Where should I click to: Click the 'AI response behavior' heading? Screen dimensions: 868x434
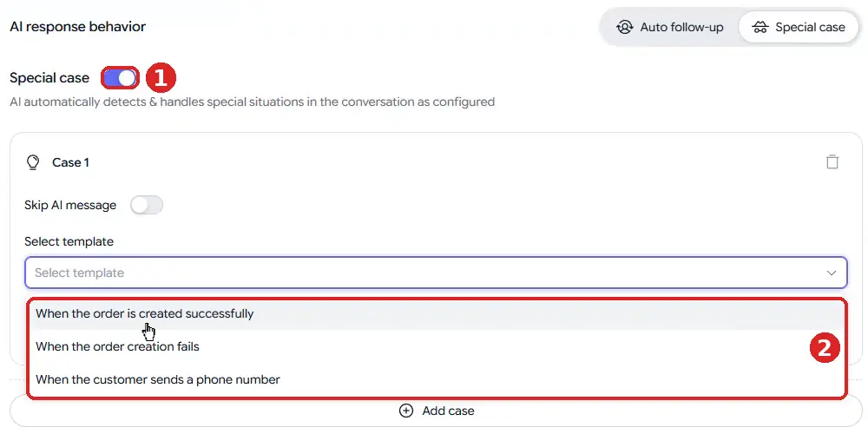[x=77, y=27]
